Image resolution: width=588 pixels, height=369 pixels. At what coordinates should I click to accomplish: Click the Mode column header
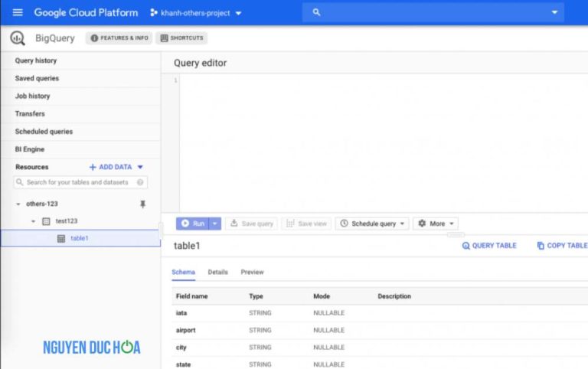tap(322, 296)
